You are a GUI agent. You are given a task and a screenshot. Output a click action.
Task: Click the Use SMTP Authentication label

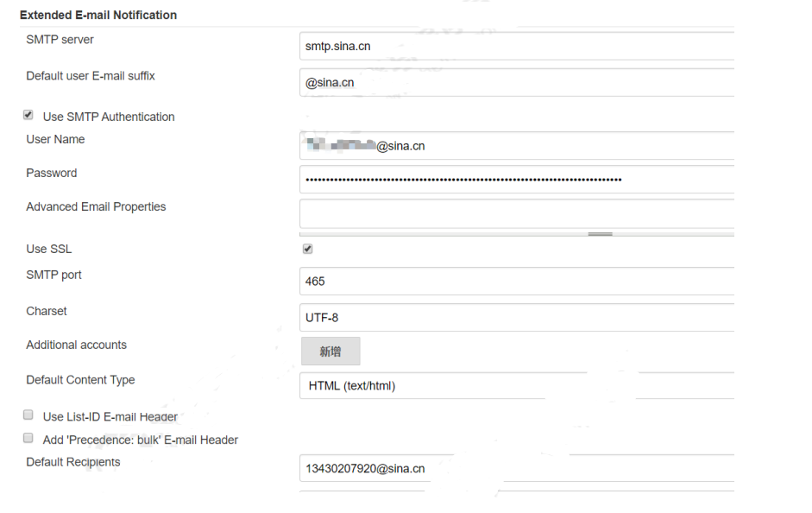pyautogui.click(x=109, y=117)
